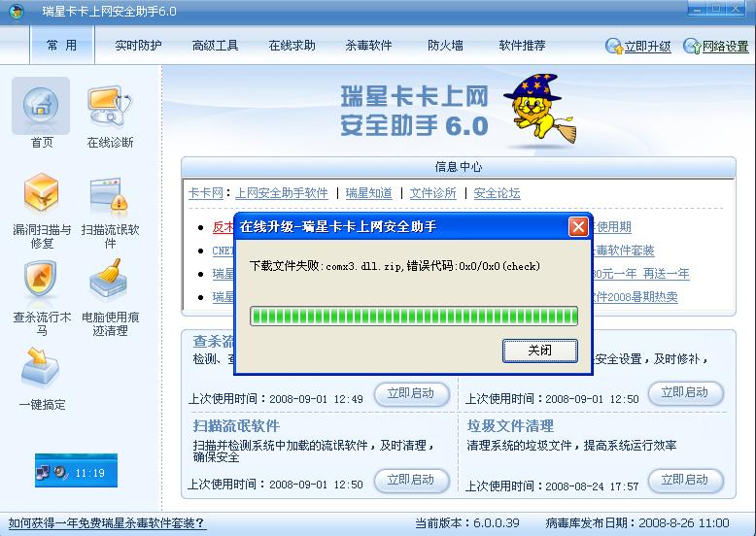This screenshot has height=536, width=756.
Task: Click the 一键搞定 icon
Action: click(41, 367)
